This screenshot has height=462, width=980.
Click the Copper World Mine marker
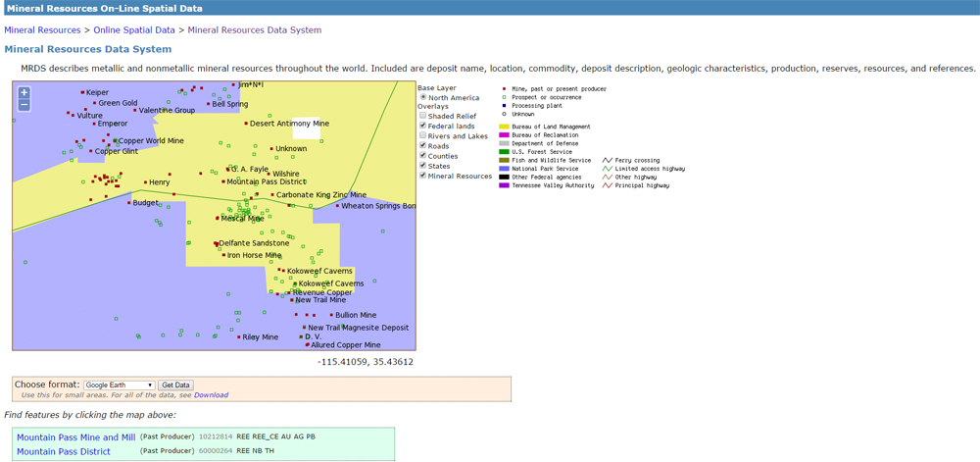click(x=115, y=141)
